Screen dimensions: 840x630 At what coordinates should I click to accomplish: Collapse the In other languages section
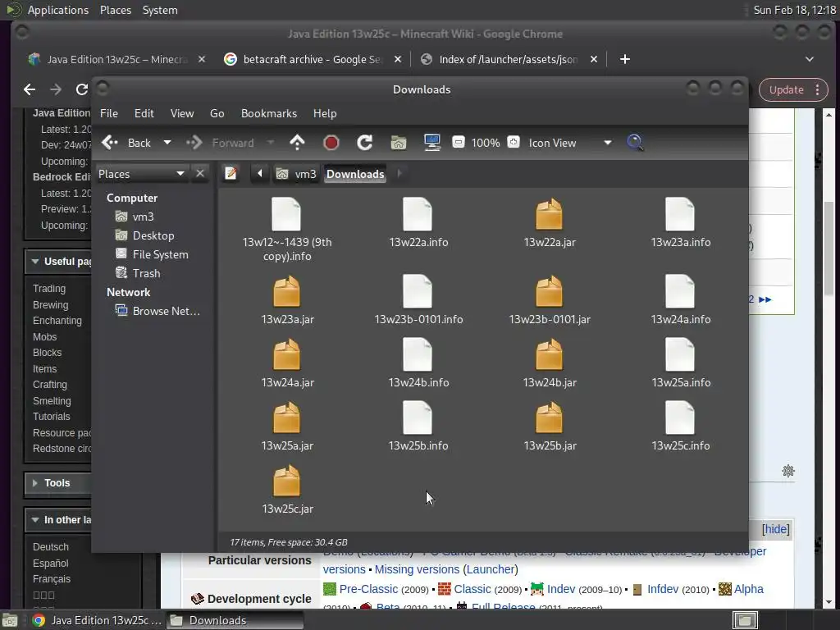35,519
